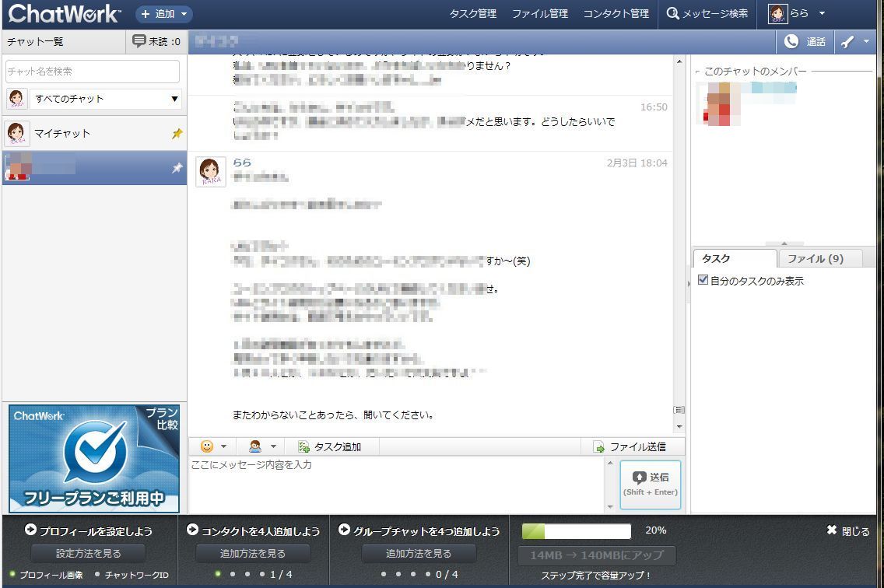This screenshot has width=884, height=588.
Task: Click the タスク追加 add task icon
Action: [x=304, y=446]
